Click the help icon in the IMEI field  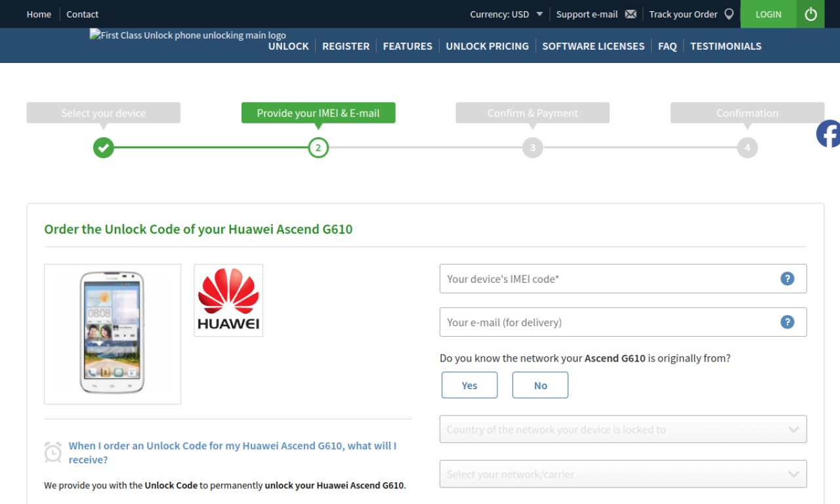[x=787, y=279]
